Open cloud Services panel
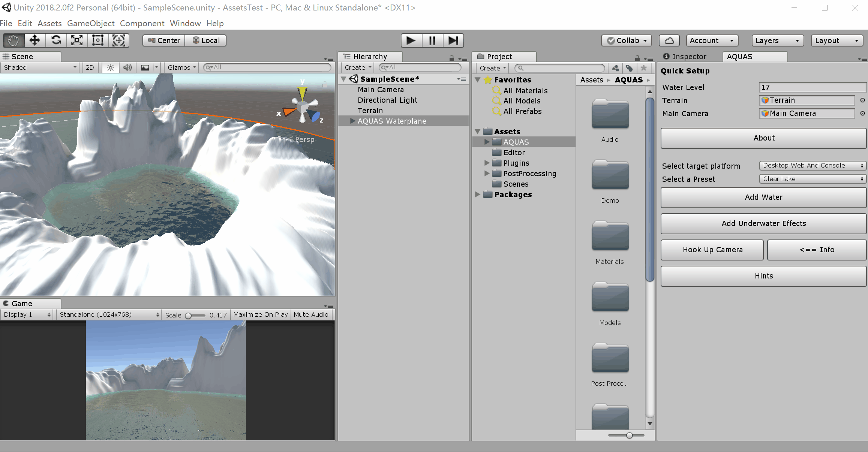The image size is (868, 452). point(669,40)
